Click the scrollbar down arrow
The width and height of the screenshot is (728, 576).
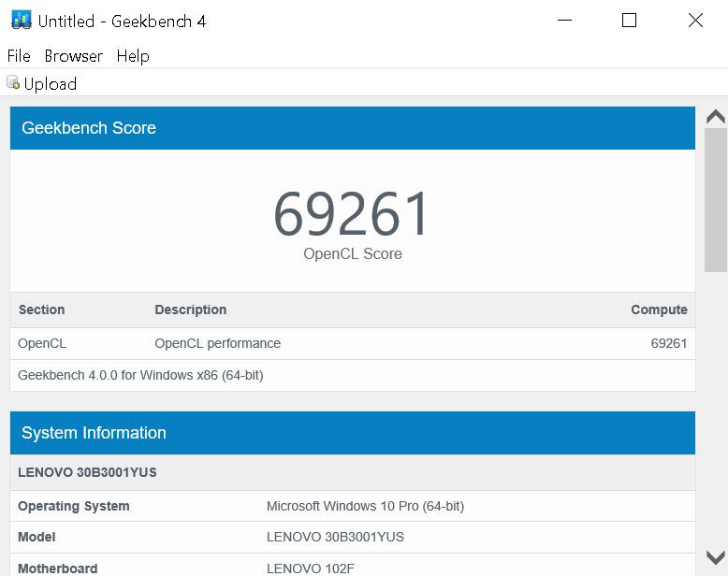(716, 557)
